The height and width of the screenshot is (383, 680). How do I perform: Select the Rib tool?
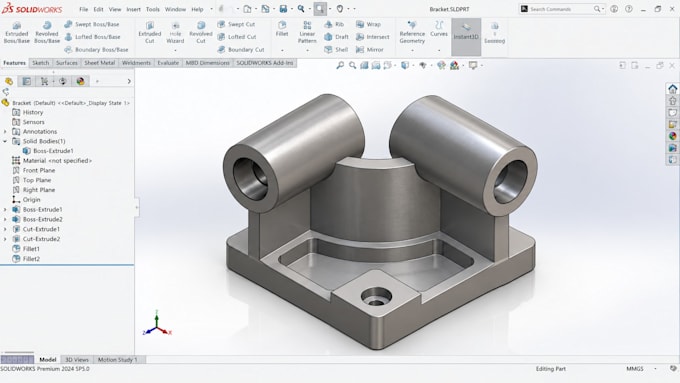[334, 24]
